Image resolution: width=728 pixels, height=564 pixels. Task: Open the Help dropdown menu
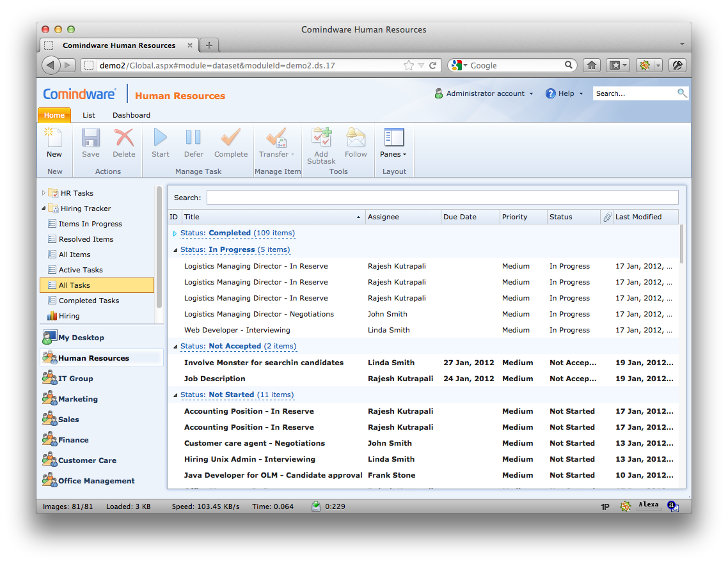point(564,93)
